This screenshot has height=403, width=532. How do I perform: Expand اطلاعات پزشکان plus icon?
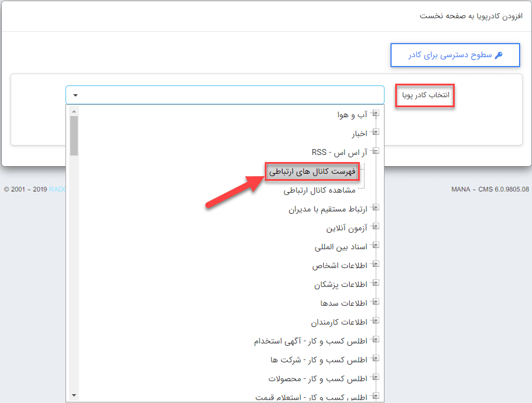click(376, 284)
